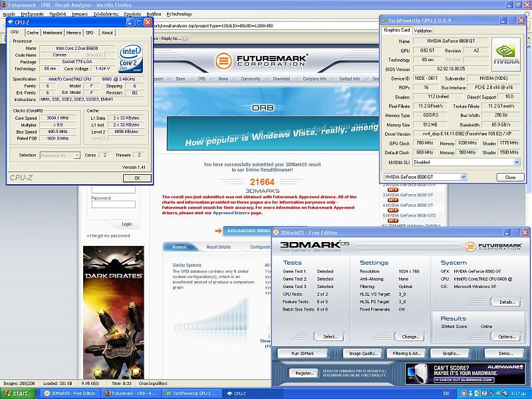
Task: Click the Contact Info nav link
Action: click(x=350, y=78)
